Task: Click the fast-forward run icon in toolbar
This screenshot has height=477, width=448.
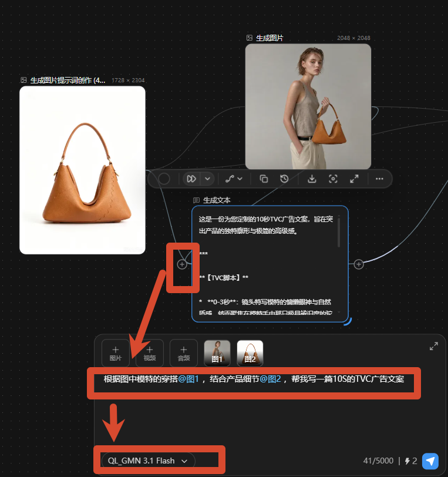Action: coord(191,179)
